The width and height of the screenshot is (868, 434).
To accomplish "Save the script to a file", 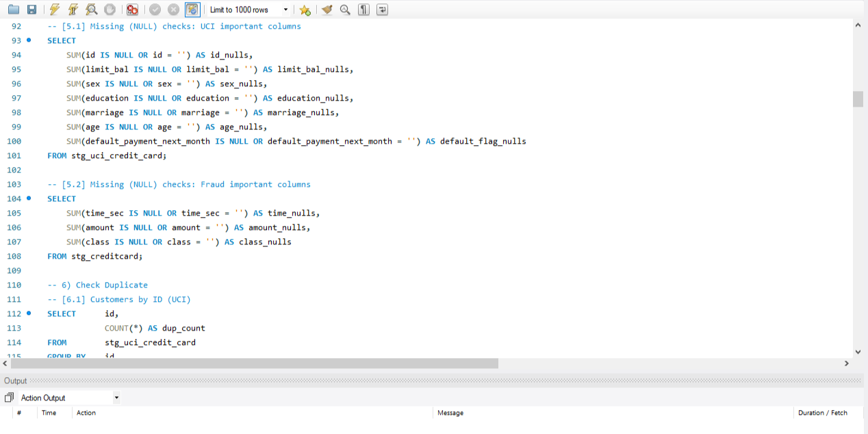I will point(31,10).
